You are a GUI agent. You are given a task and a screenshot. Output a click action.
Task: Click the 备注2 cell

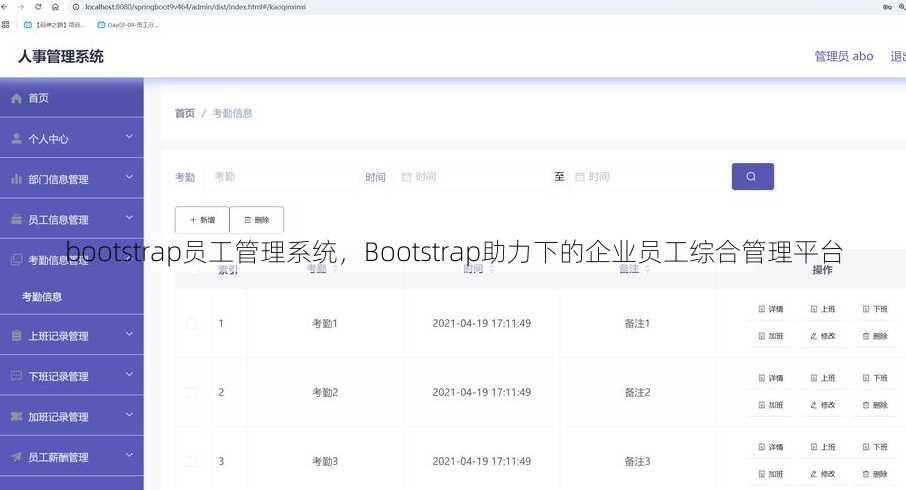(x=637, y=392)
